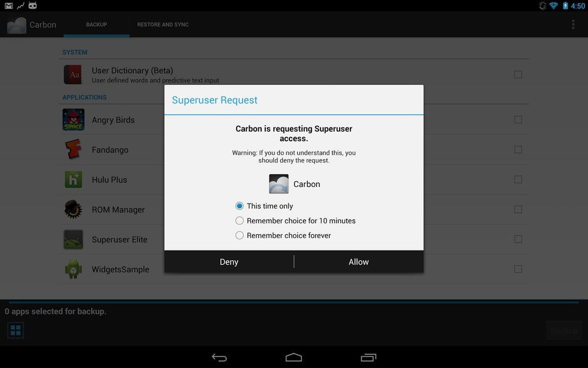Select the ROM Manager gear icon
The width and height of the screenshot is (588, 368).
point(73,209)
